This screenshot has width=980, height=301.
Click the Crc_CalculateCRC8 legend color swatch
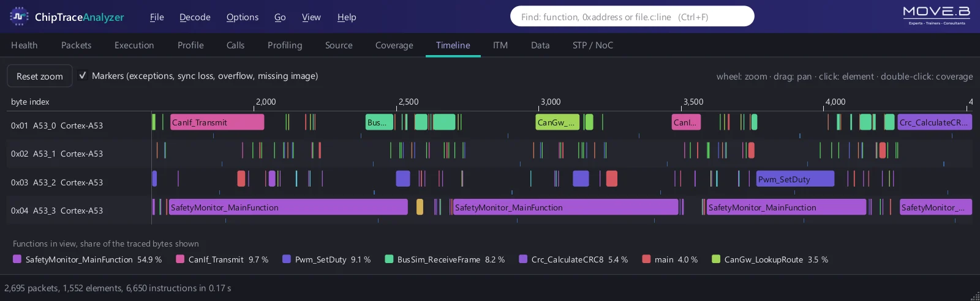(x=523, y=259)
